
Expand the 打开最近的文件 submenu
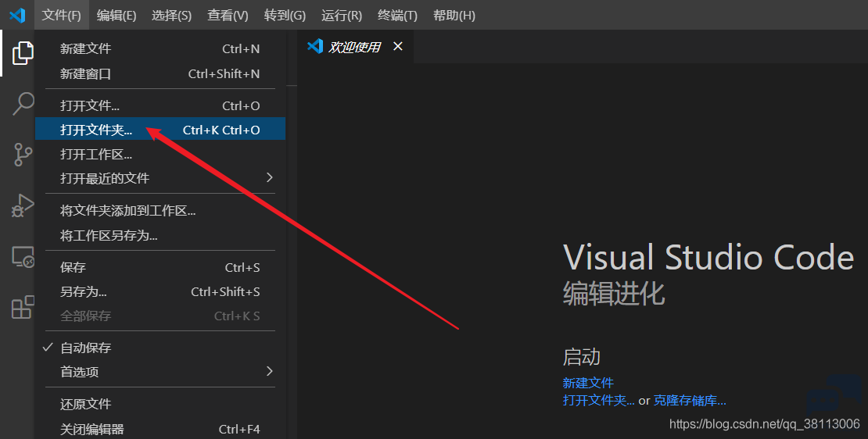[x=160, y=178]
